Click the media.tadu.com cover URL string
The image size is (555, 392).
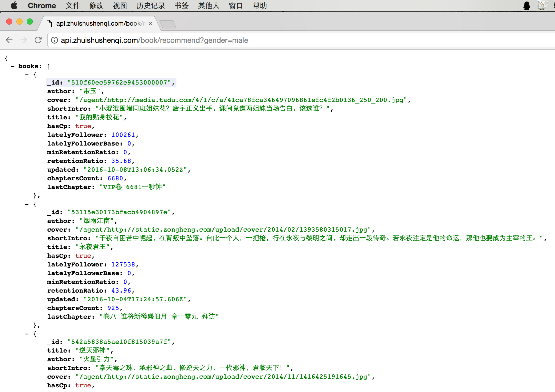coord(241,100)
